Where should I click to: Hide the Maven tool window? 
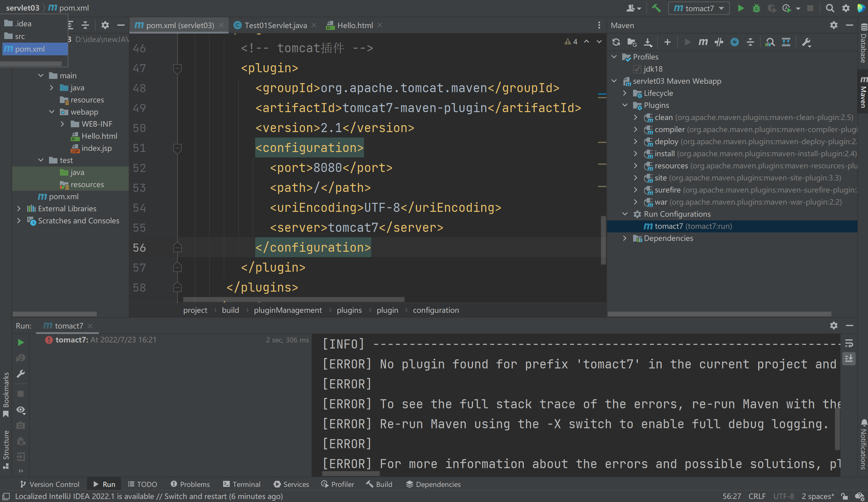tap(849, 25)
